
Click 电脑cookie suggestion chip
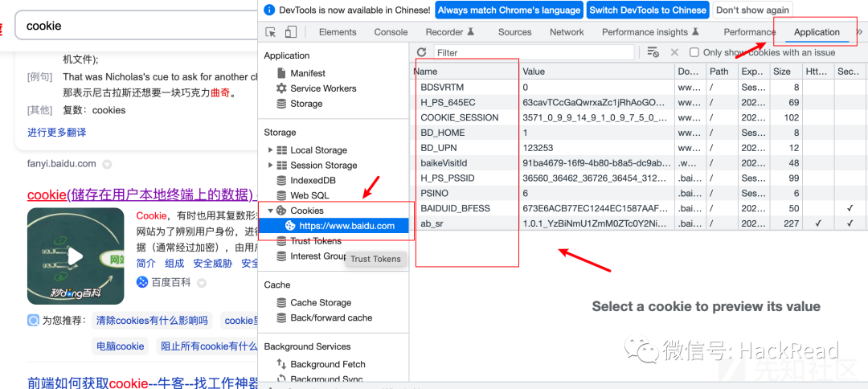(x=120, y=346)
